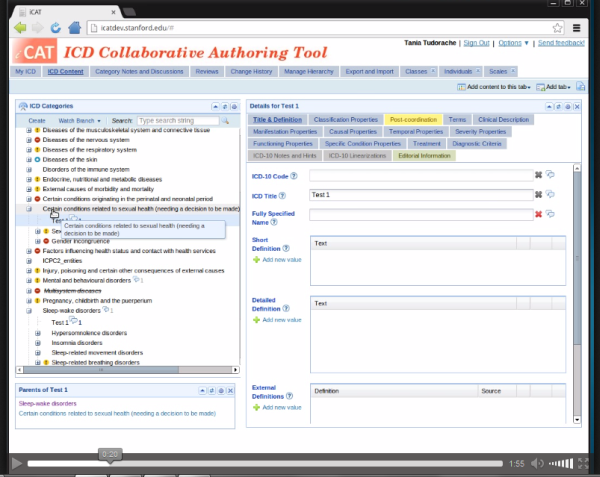This screenshot has width=600, height=477.
Task: Open the Options dropdown menu
Action: coord(513,43)
